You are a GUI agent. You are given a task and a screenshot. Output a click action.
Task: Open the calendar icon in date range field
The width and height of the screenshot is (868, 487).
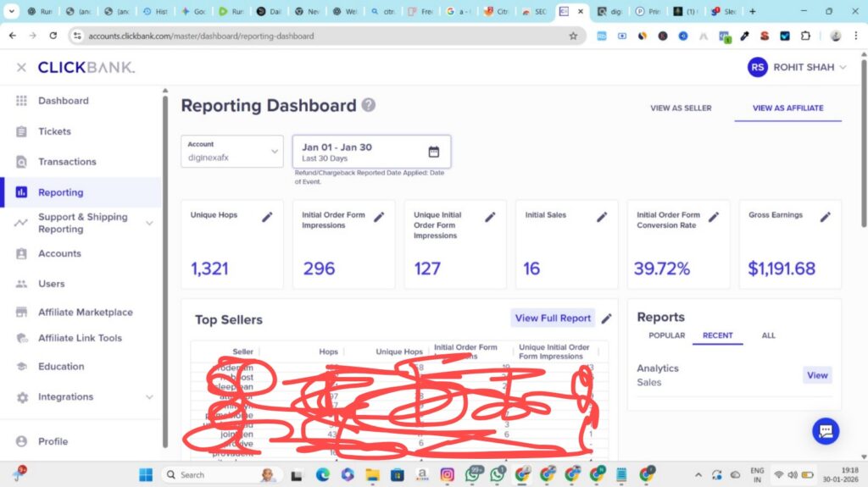[x=434, y=152]
